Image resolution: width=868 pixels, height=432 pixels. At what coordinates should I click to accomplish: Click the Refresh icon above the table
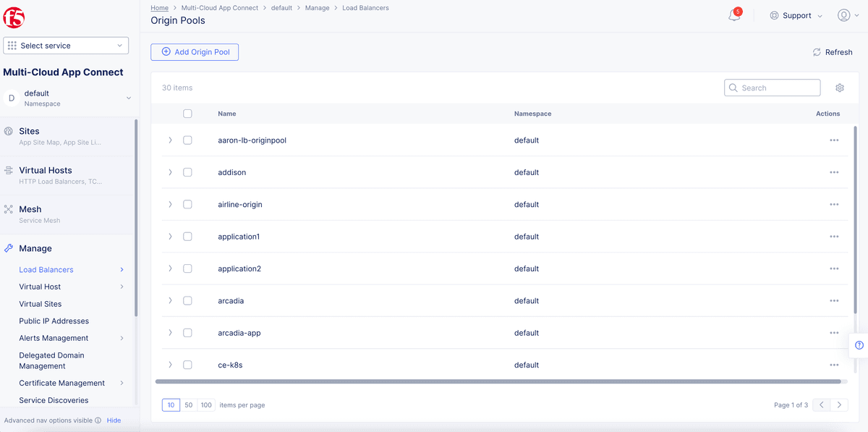click(817, 52)
